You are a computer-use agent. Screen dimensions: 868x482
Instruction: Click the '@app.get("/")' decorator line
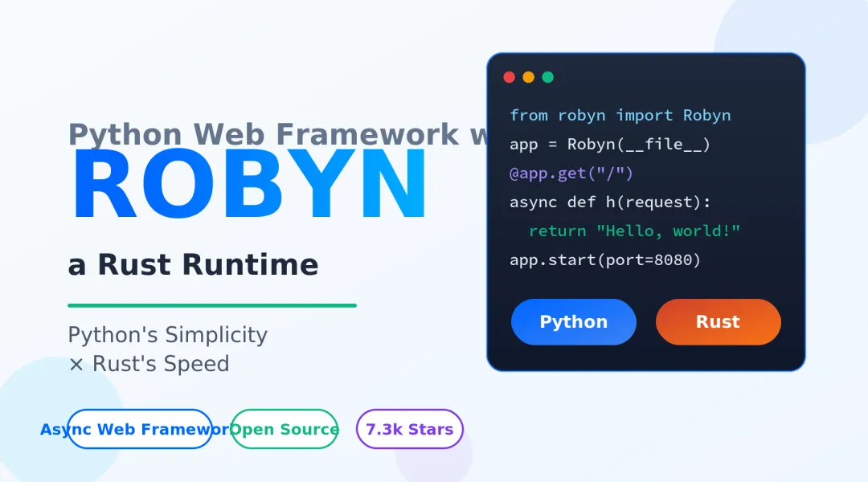click(x=571, y=174)
